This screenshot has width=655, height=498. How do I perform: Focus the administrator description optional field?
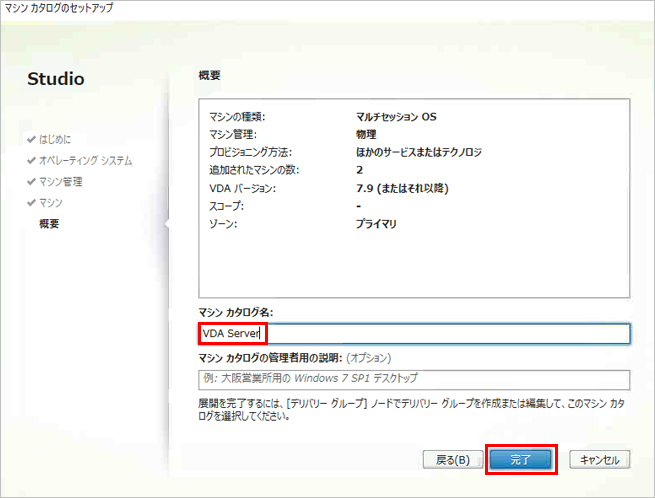pos(412,379)
